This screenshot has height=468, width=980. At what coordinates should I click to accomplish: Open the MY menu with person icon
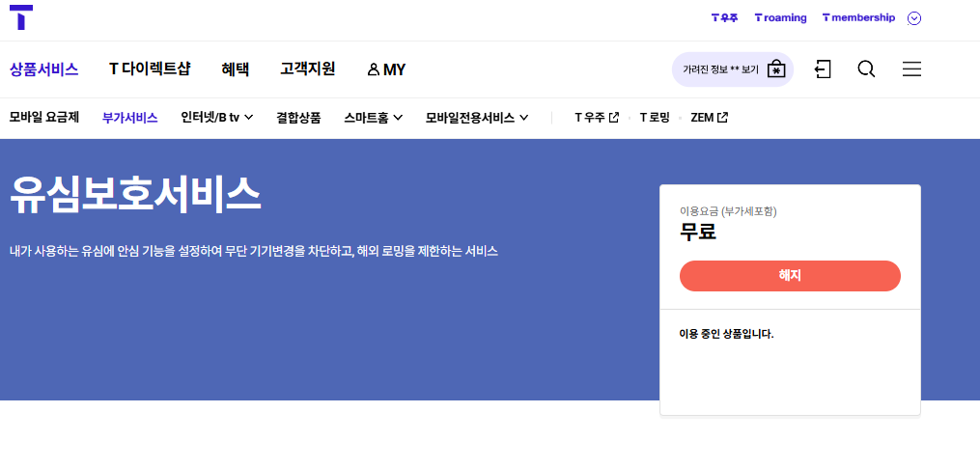tap(386, 69)
